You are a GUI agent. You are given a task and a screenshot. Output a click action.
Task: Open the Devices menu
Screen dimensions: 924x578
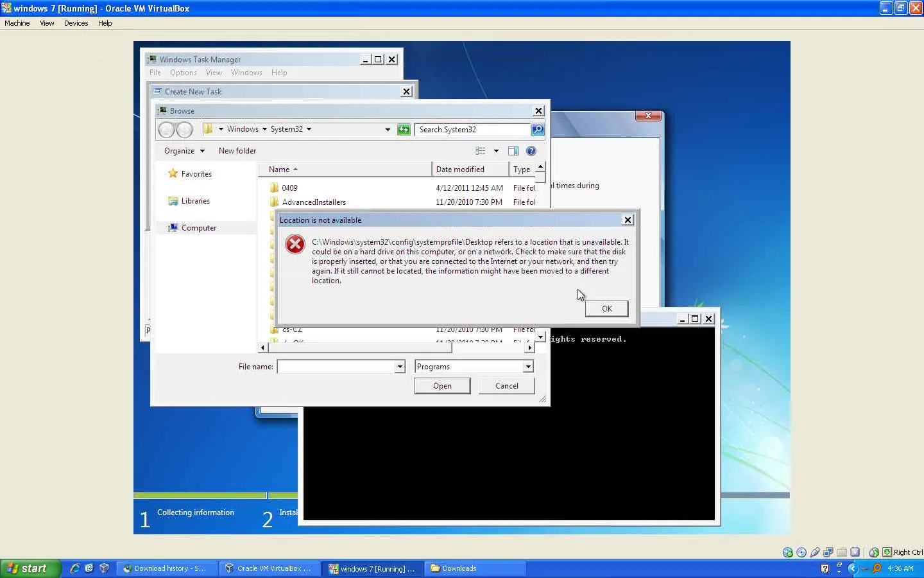pyautogui.click(x=76, y=23)
